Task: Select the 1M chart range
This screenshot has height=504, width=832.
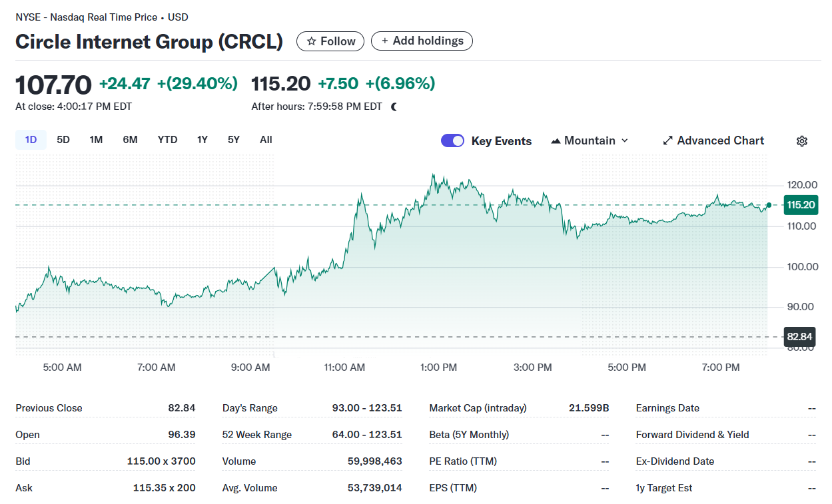Action: [96, 140]
